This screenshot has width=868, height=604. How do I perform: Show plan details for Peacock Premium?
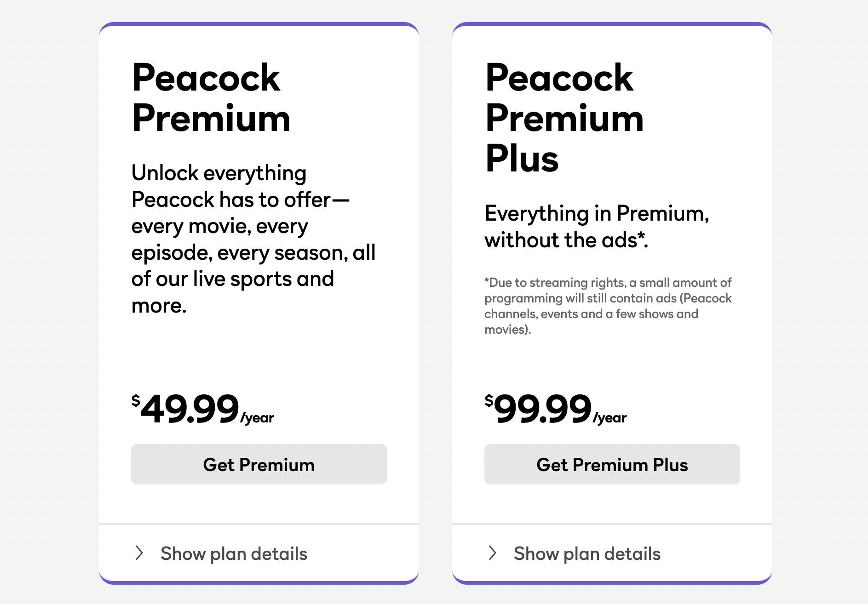click(x=234, y=554)
